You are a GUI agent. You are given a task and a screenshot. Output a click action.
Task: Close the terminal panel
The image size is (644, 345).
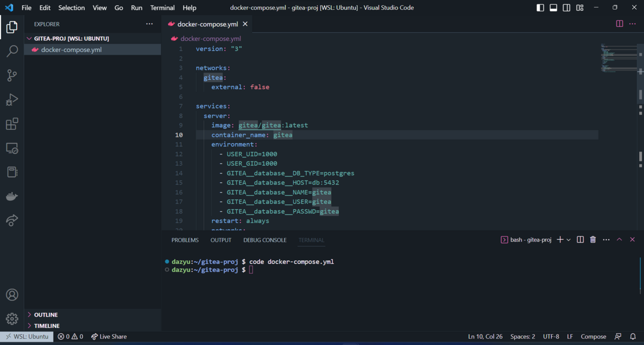(632, 240)
